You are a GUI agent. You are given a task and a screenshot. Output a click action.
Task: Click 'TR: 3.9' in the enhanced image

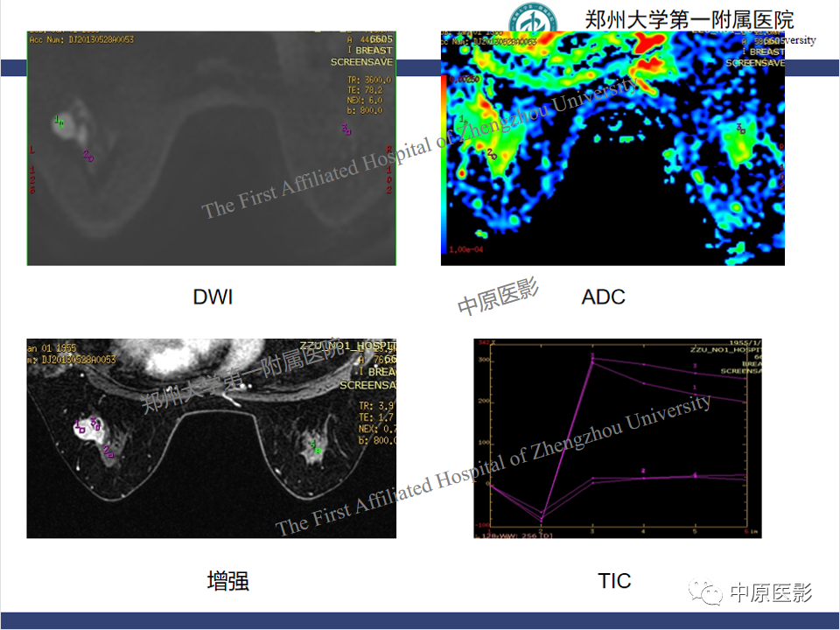point(377,406)
